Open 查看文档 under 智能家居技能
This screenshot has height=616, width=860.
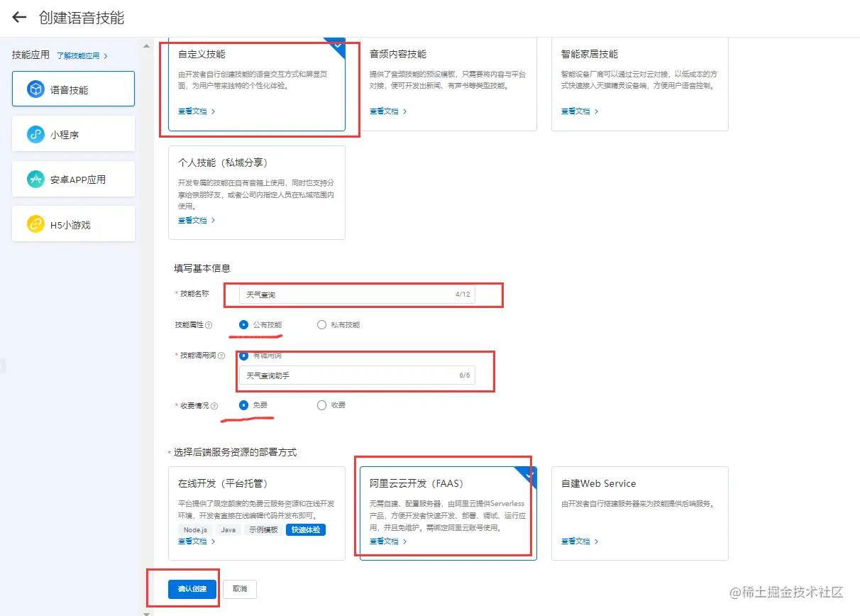click(x=580, y=111)
